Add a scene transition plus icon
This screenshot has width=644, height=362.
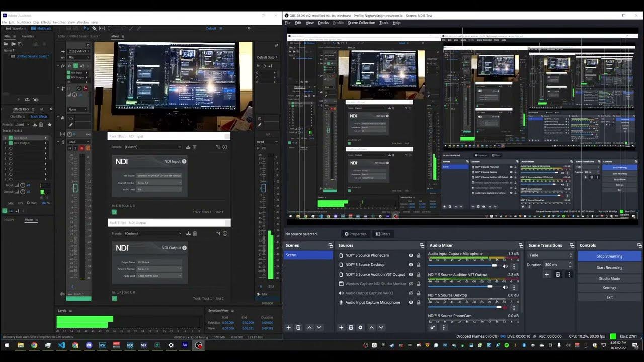tap(547, 274)
